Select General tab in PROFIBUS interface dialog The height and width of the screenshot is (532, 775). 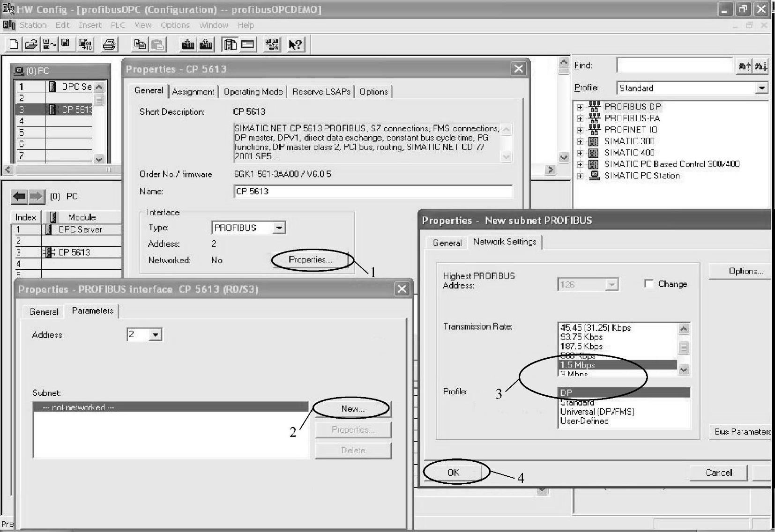44,312
